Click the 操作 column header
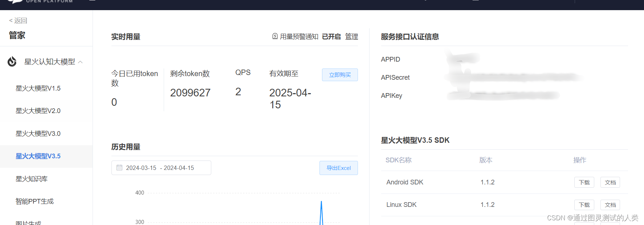The image size is (644, 225). point(580,160)
